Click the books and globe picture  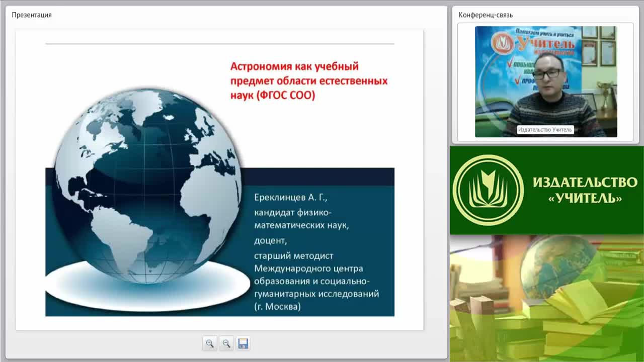pyautogui.click(x=547, y=298)
